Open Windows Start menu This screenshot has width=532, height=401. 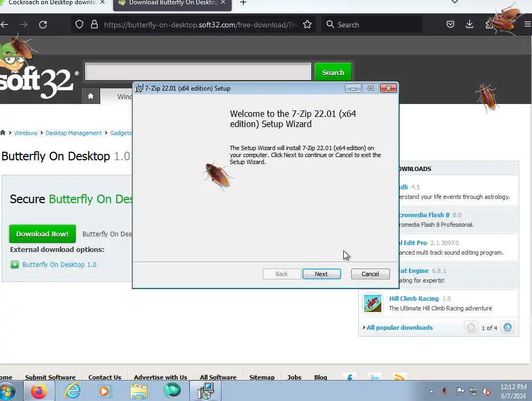pyautogui.click(x=7, y=391)
